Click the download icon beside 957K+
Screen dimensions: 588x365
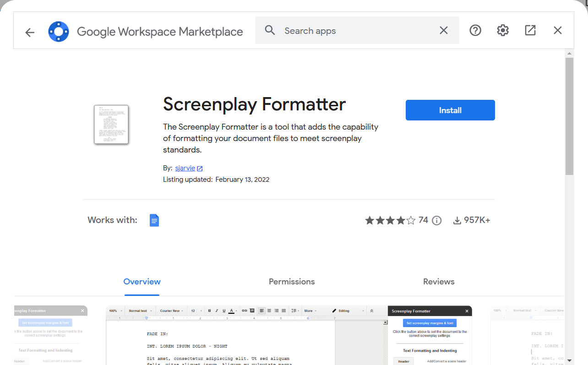tap(457, 221)
